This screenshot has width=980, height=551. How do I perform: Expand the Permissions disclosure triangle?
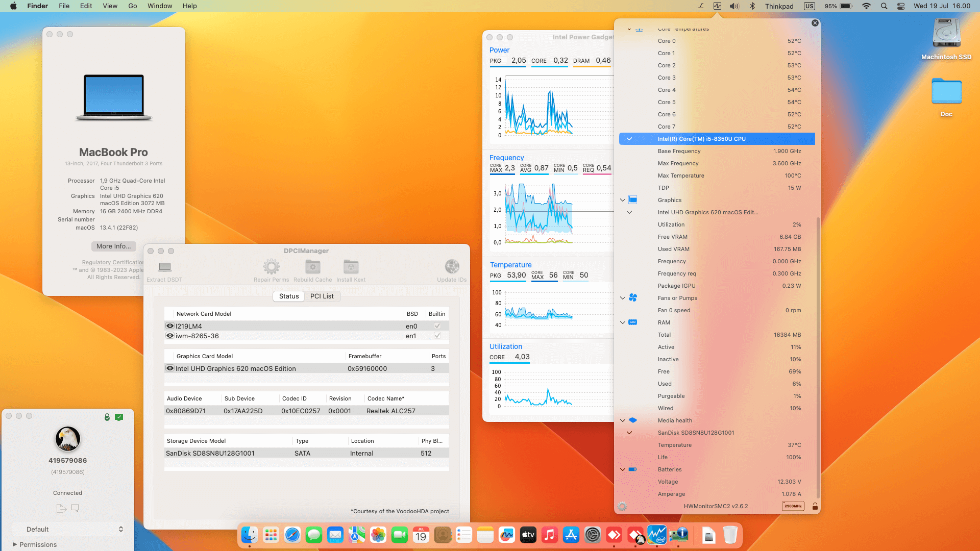pyautogui.click(x=15, y=544)
